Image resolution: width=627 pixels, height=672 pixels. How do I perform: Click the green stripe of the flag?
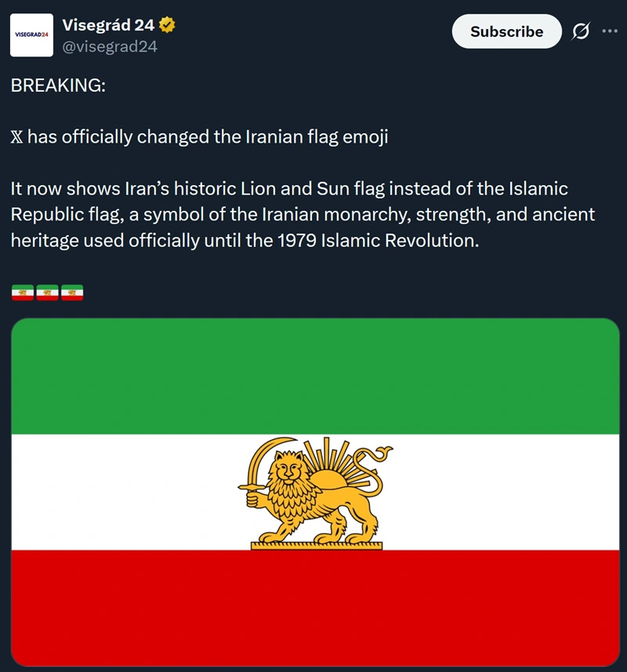(315, 376)
